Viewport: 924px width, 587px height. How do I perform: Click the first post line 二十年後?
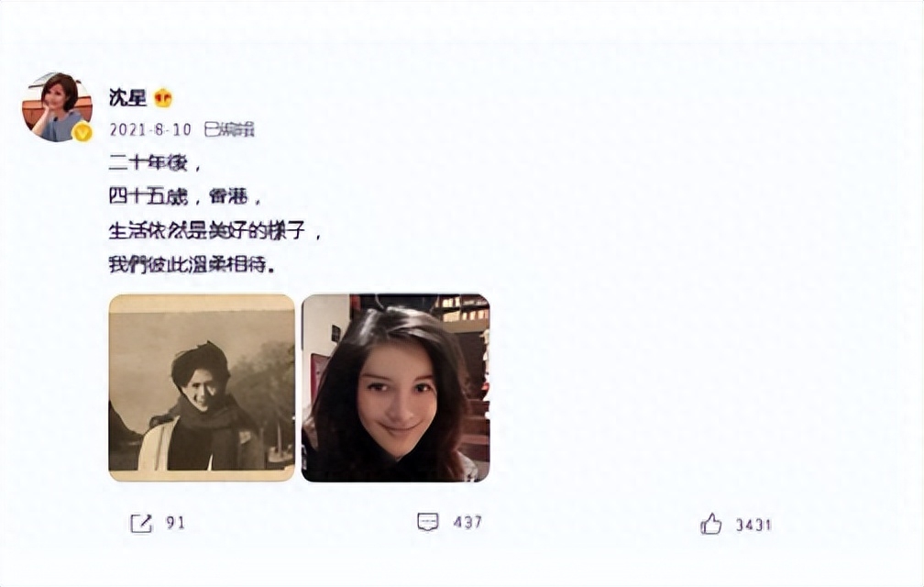tap(154, 162)
